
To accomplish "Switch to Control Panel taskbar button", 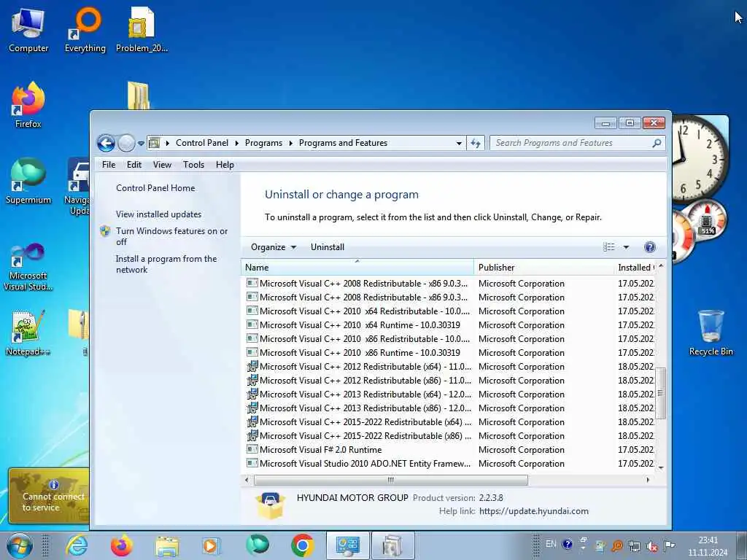I will (348, 545).
